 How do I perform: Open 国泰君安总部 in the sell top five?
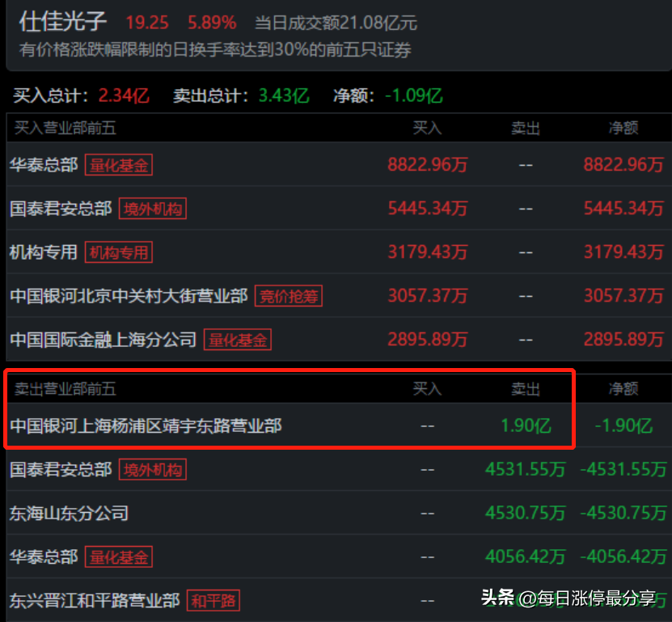click(x=61, y=470)
